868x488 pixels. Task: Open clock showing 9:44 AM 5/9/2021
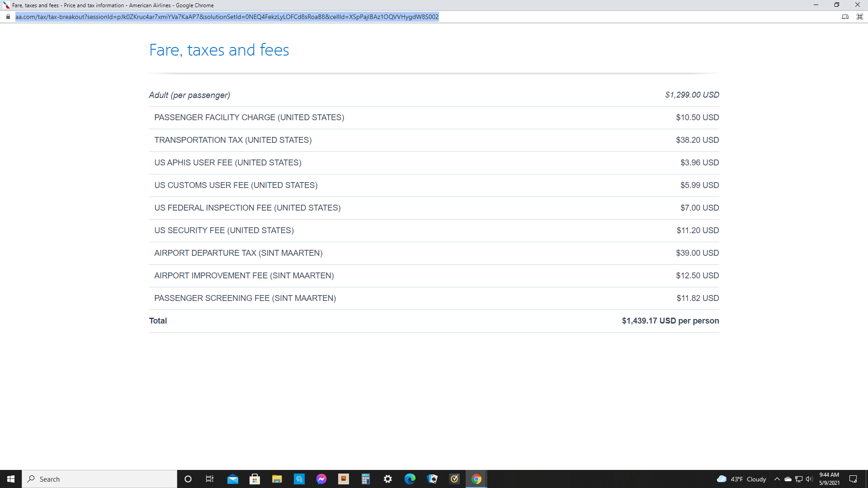click(x=829, y=479)
